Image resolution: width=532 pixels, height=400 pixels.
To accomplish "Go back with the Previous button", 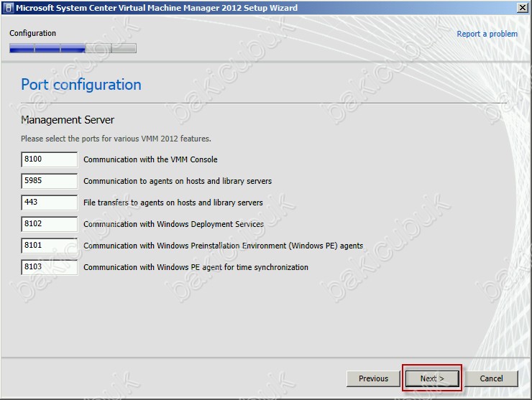I will [x=373, y=378].
